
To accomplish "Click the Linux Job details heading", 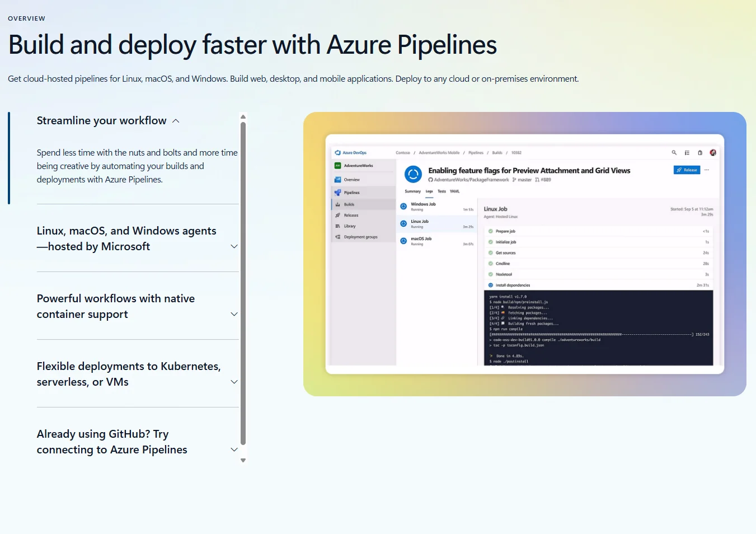I will [496, 209].
